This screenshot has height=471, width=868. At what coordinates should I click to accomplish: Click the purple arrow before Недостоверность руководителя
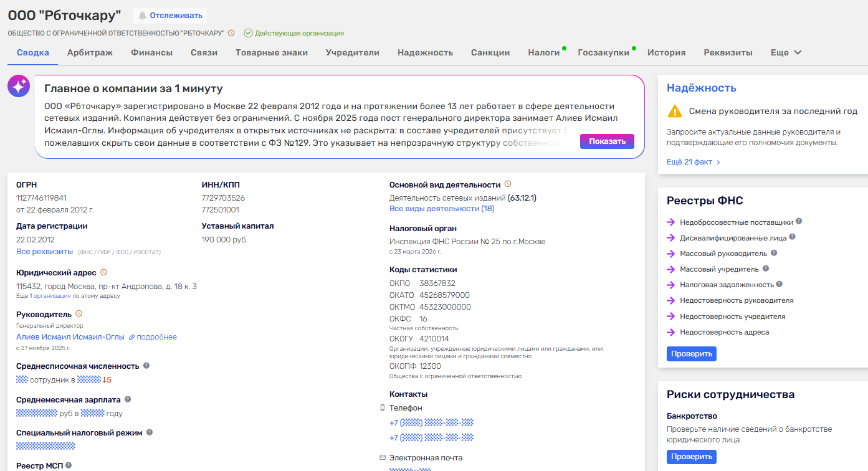671,300
